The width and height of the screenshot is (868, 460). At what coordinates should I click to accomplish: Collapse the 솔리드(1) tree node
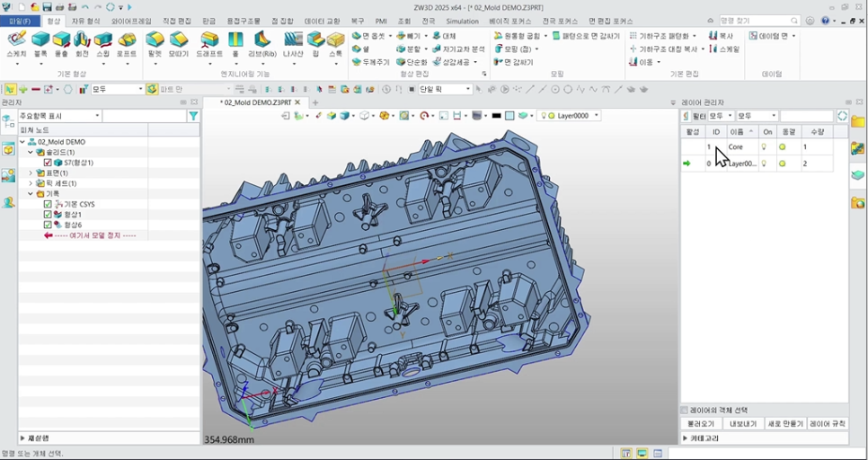[31, 152]
